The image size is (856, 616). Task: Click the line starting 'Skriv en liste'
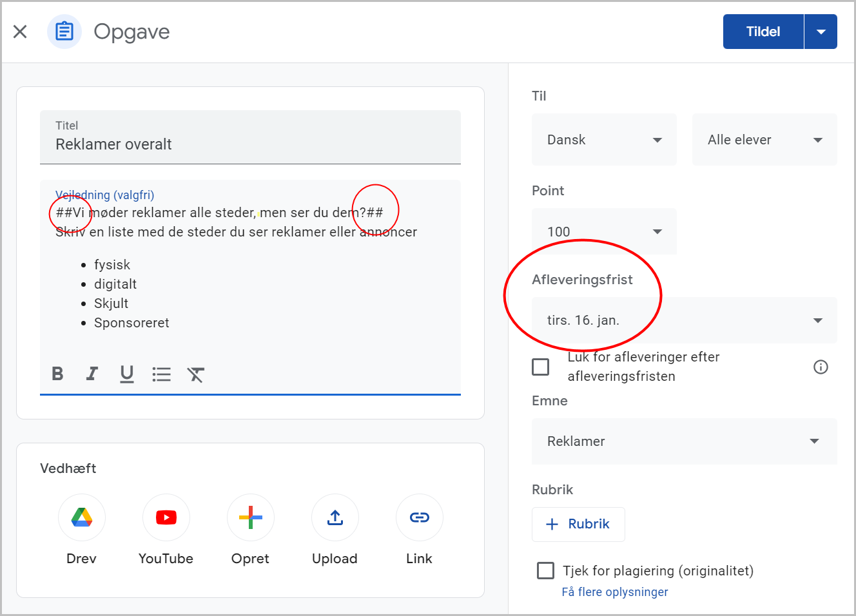click(236, 232)
